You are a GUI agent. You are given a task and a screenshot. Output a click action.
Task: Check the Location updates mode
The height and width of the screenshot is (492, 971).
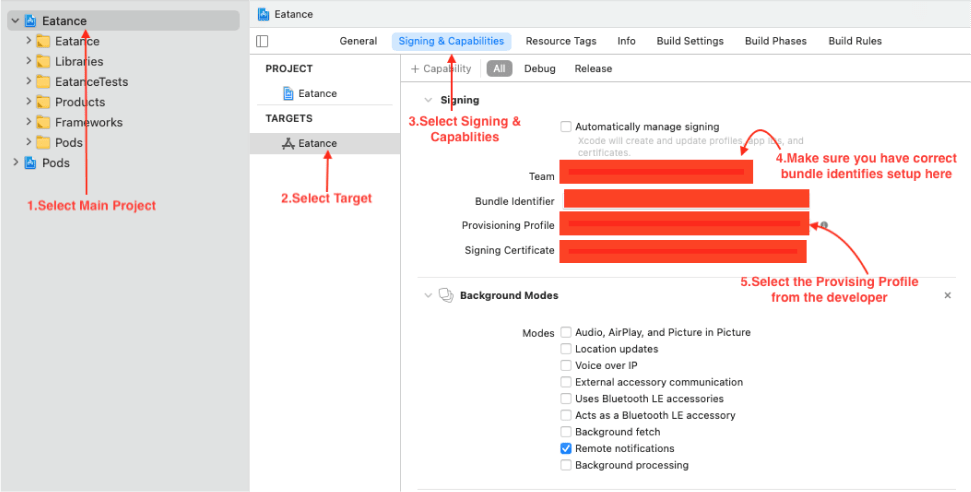(566, 349)
